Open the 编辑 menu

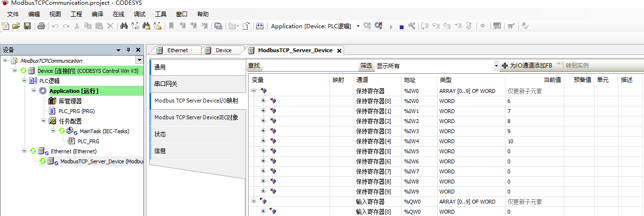(x=34, y=14)
